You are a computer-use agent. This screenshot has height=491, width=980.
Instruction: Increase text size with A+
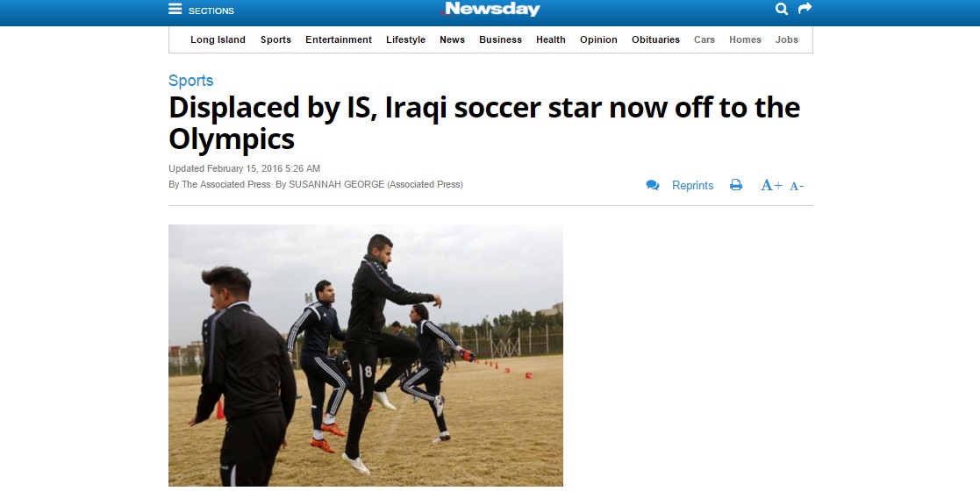tap(771, 185)
